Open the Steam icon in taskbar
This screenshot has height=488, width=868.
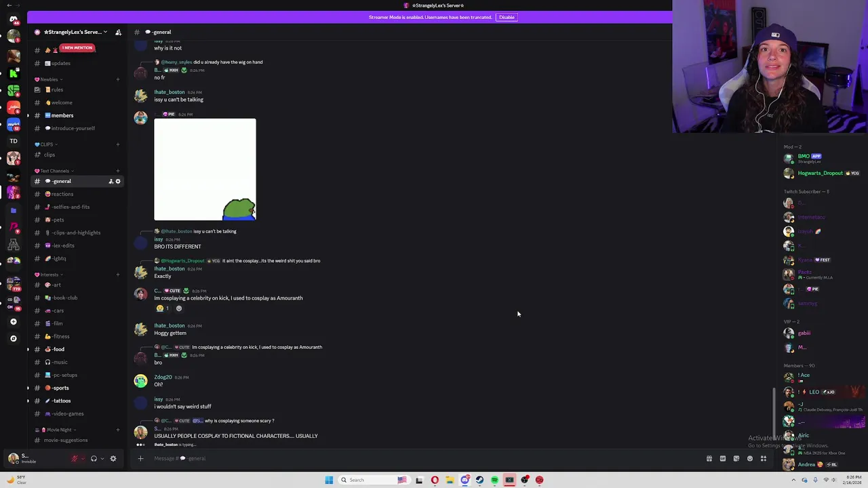[x=479, y=480]
